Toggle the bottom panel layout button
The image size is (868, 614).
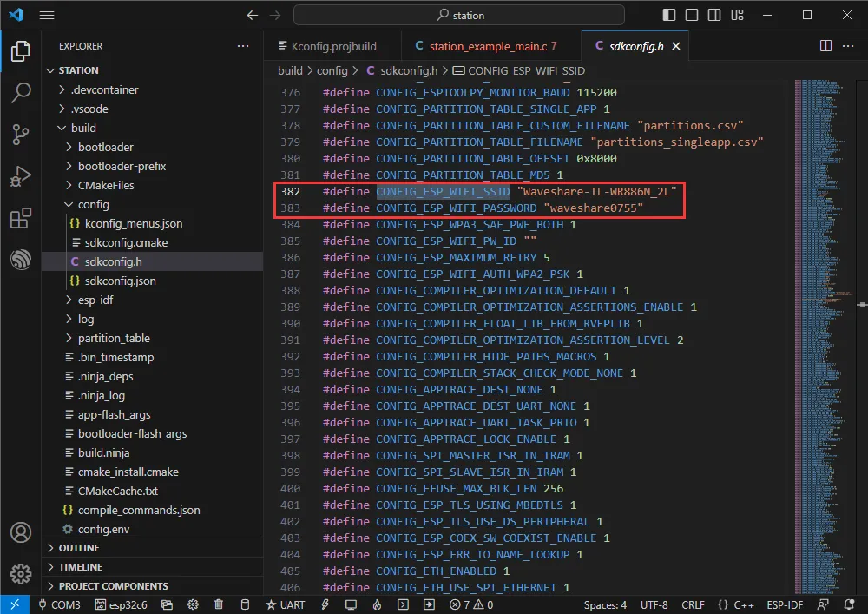tap(690, 15)
